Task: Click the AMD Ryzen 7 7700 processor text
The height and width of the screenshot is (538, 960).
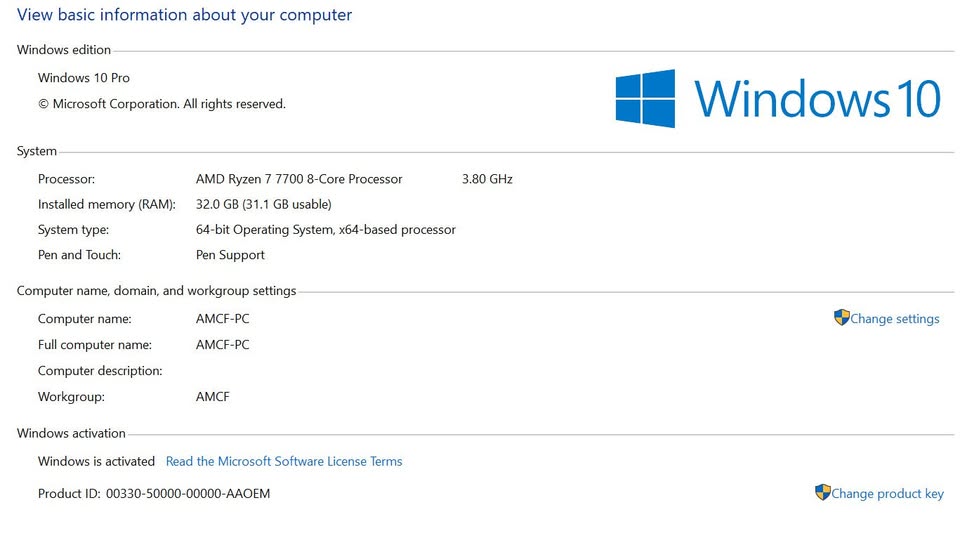Action: click(299, 179)
